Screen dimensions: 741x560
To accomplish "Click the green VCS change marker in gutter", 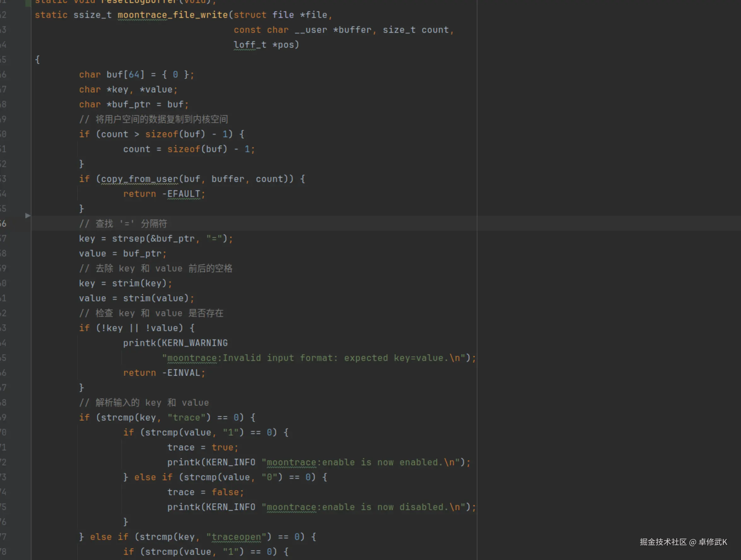I will pyautogui.click(x=28, y=3).
